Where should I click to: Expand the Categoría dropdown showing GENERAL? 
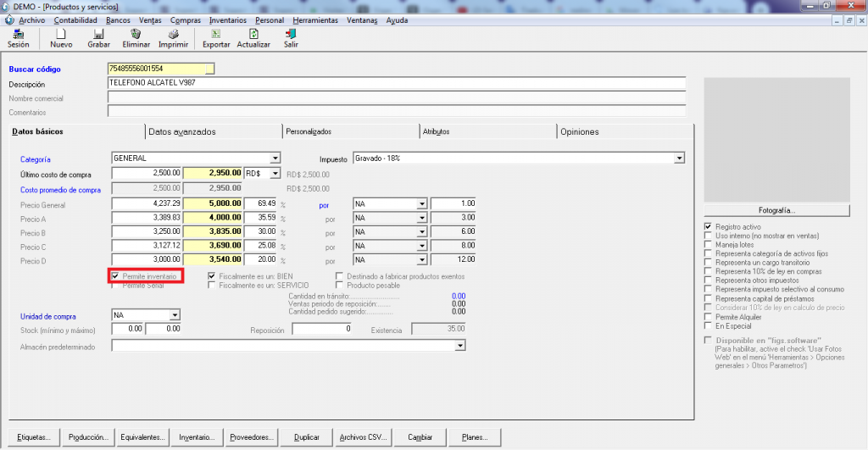tap(275, 158)
